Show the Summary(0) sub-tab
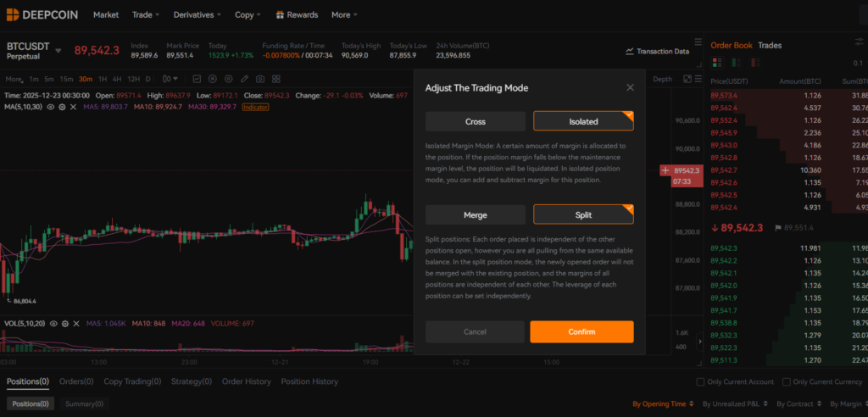Screen dimensions: 868x417 pyautogui.click(x=84, y=403)
